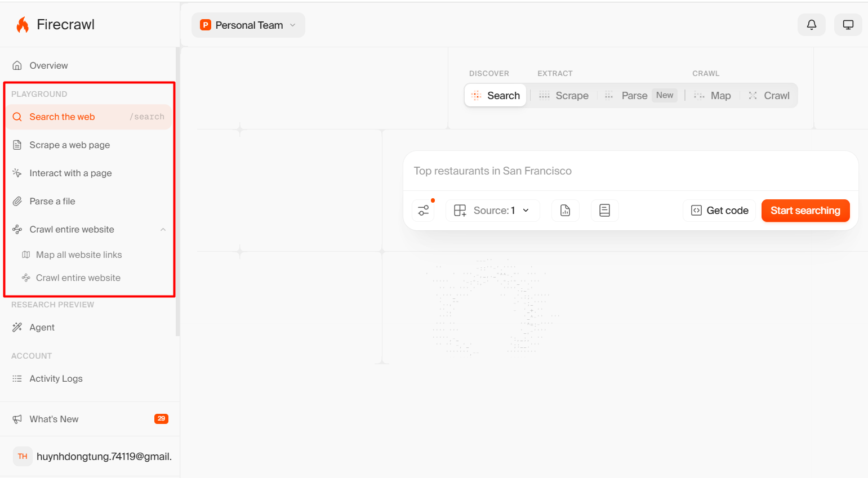This screenshot has height=478, width=868.
Task: Click the monitor icon in top bar
Action: [848, 25]
